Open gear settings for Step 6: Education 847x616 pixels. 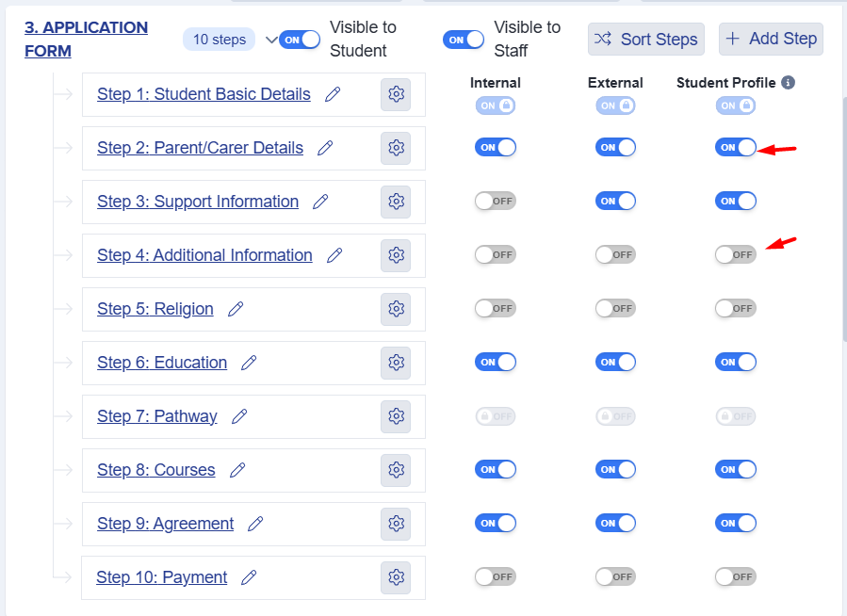pos(396,363)
